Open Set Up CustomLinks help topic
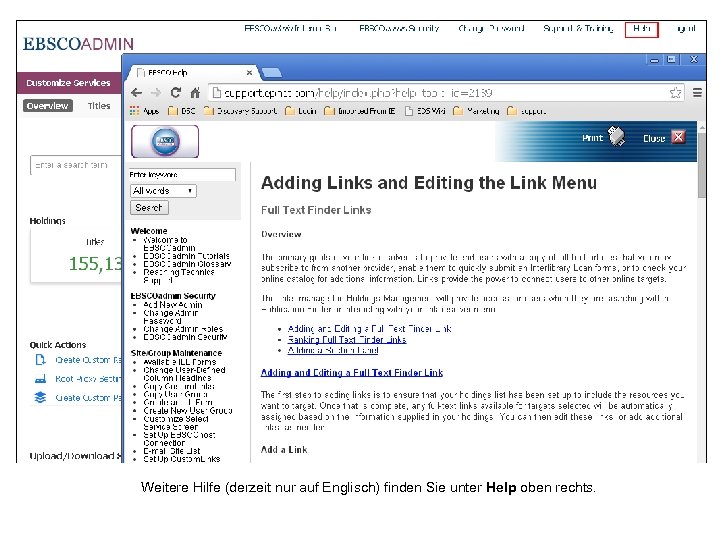This screenshot has height=540, width=720. pyautogui.click(x=181, y=459)
